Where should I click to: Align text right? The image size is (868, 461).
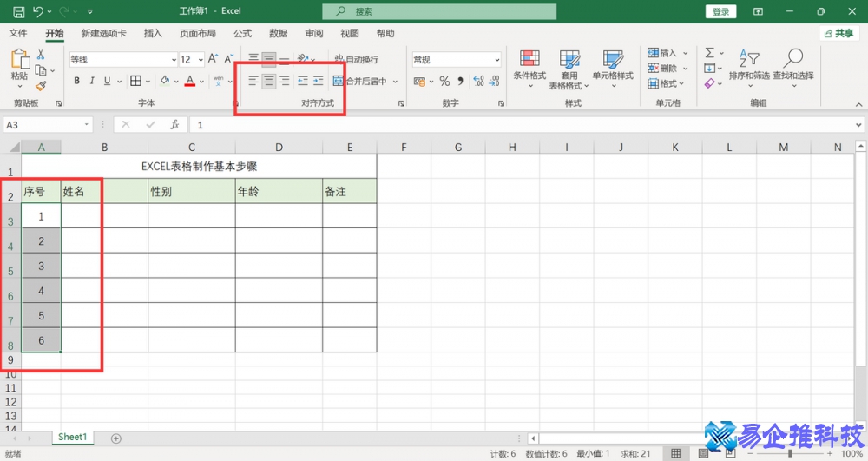point(284,82)
